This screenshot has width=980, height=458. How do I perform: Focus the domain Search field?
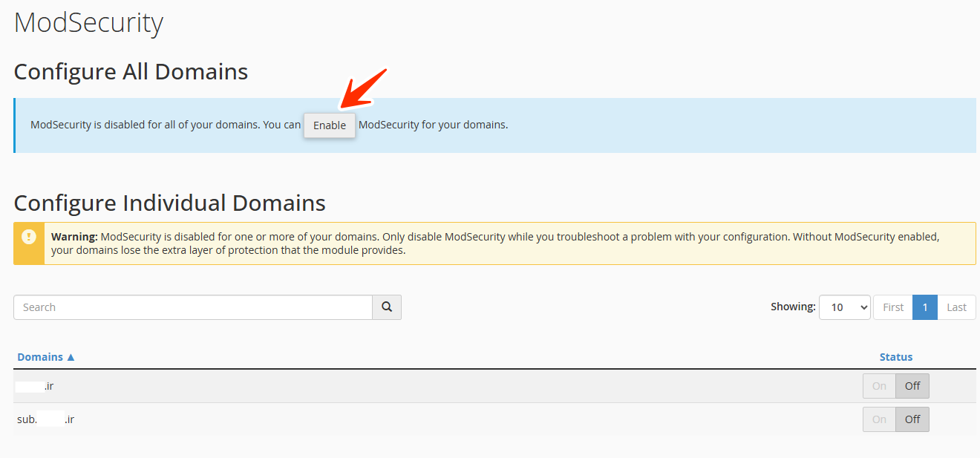[x=193, y=307]
